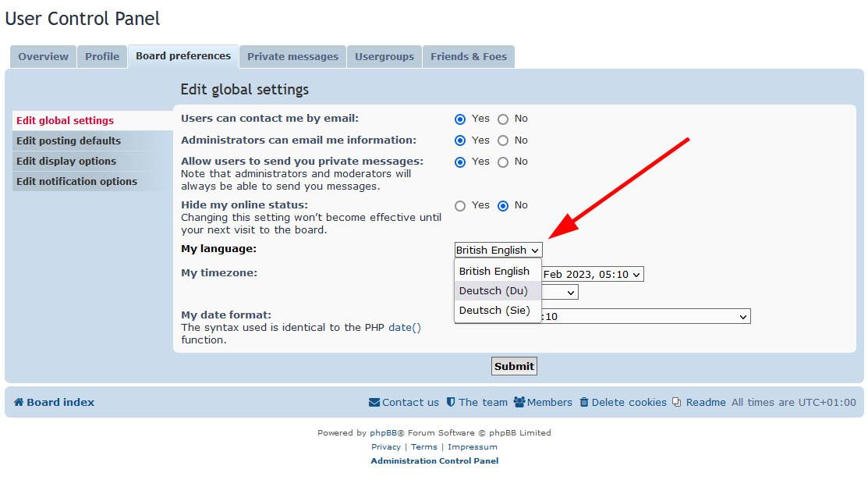Image resolution: width=868 pixels, height=480 pixels.
Task: Click the 'My timezone:' label text
Action: pyautogui.click(x=219, y=272)
